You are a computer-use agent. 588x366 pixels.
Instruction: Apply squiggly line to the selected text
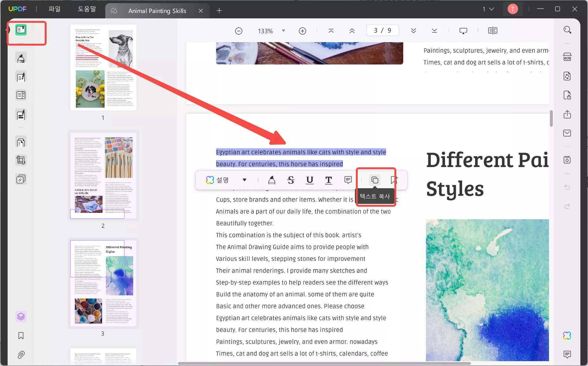click(x=329, y=180)
